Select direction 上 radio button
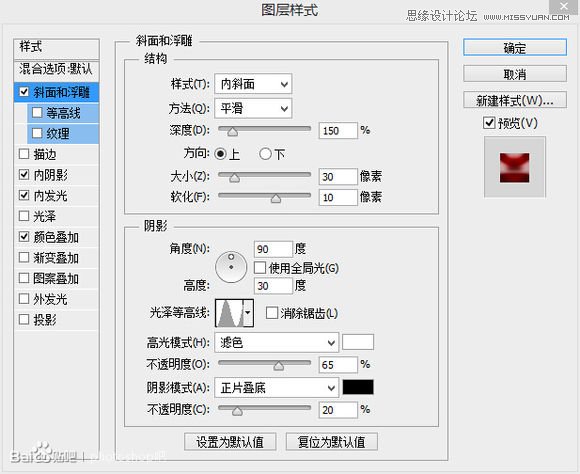Image resolution: width=580 pixels, height=474 pixels. 220,154
